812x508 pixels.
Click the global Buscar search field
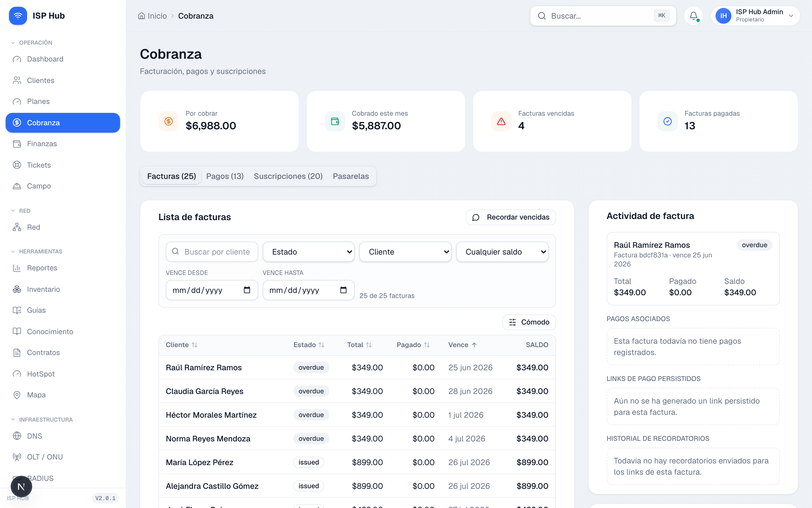[603, 16]
